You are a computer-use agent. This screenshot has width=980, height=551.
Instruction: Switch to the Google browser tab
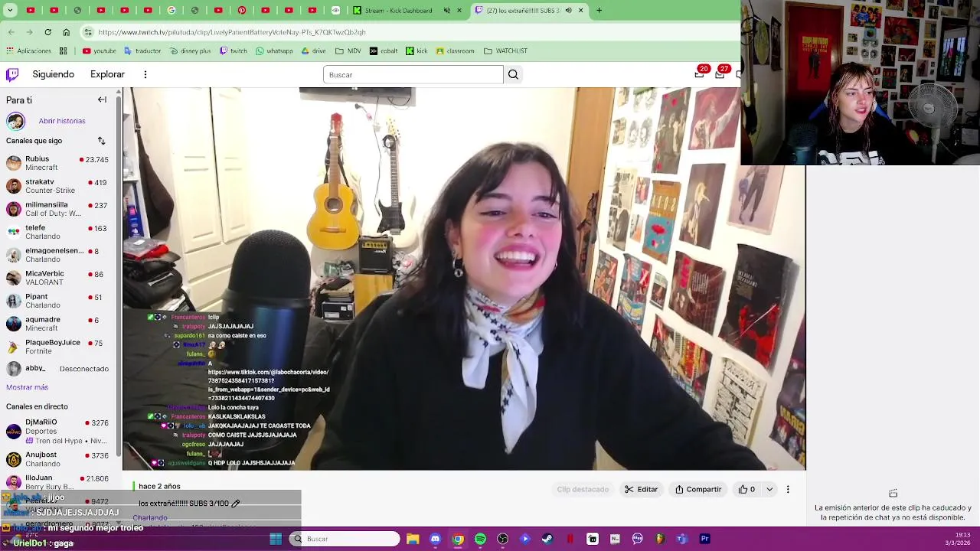pyautogui.click(x=171, y=11)
